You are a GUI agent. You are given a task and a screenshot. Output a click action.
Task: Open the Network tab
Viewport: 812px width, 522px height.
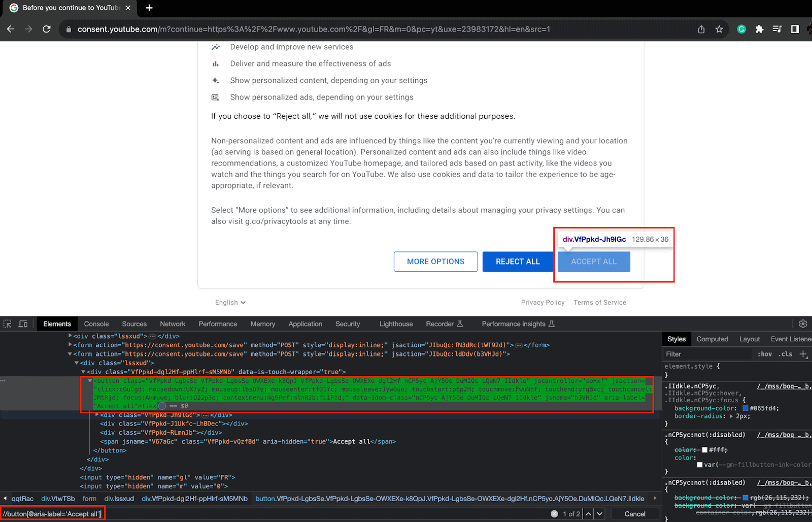click(173, 323)
